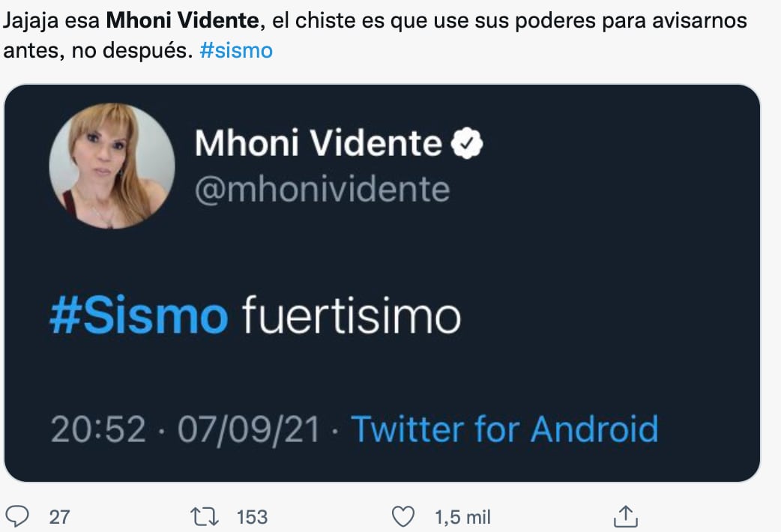Click the blue #sismo hashtag in the tweet text
Image resolution: width=781 pixels, height=532 pixels.
237,52
